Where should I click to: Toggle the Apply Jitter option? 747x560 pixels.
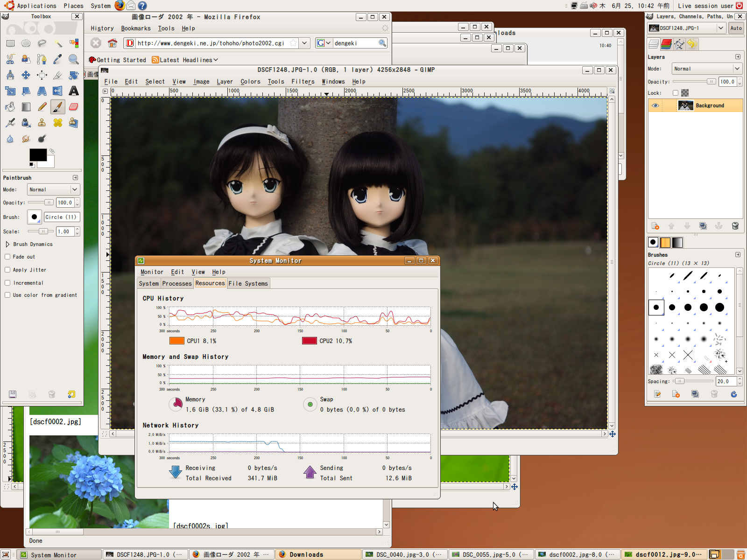pyautogui.click(x=7, y=270)
